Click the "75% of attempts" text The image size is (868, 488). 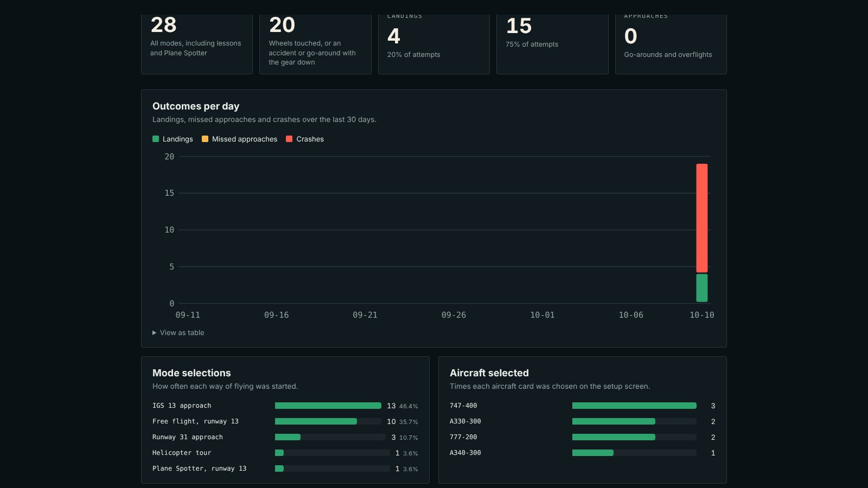532,44
